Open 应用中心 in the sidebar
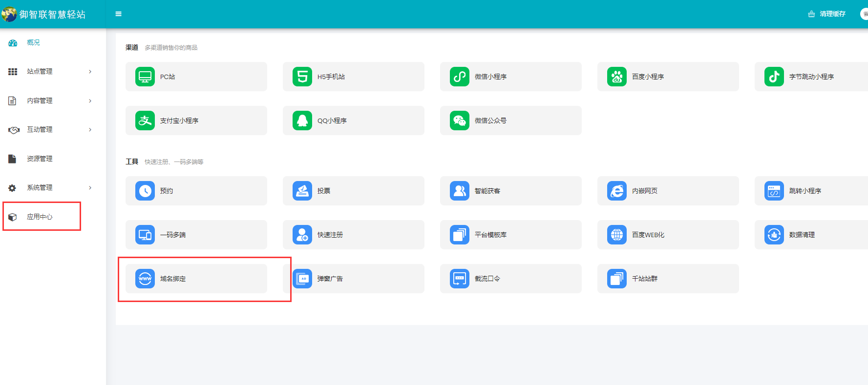 click(39, 217)
